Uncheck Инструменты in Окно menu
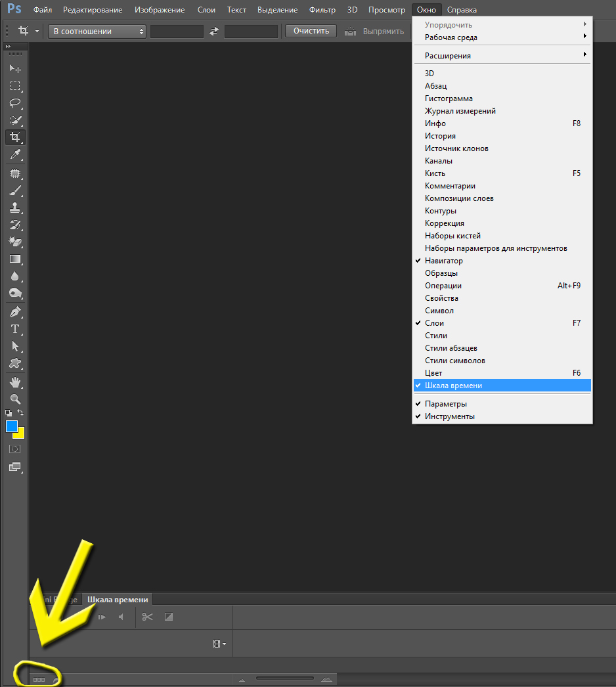616x687 pixels. (x=502, y=416)
